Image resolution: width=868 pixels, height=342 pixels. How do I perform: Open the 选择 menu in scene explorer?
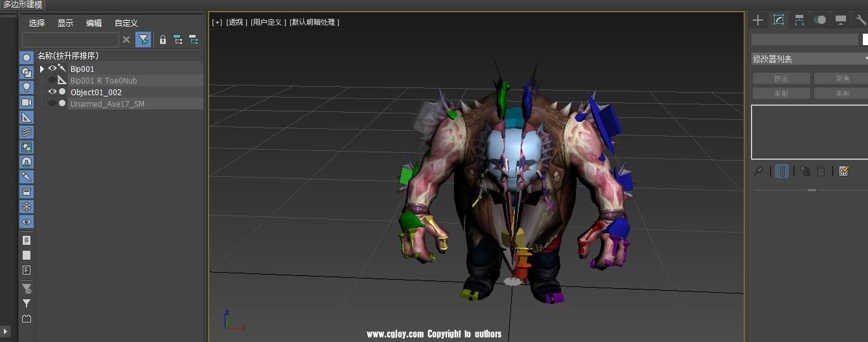pyautogui.click(x=37, y=23)
